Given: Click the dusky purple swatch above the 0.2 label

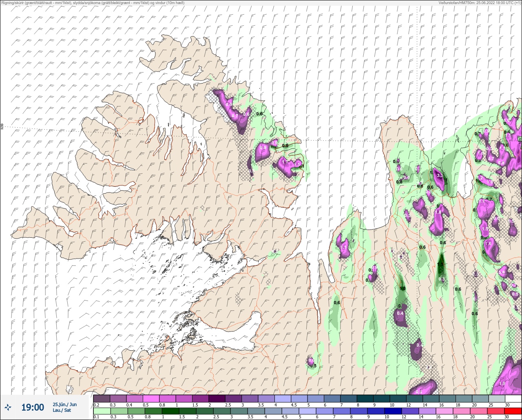Looking at the screenshot, I should [102, 398].
